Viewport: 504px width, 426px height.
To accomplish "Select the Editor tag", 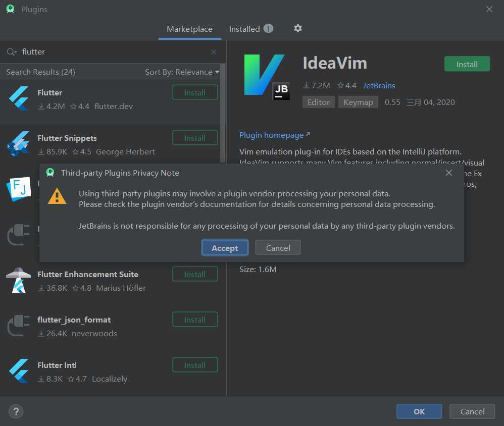I will (x=319, y=102).
